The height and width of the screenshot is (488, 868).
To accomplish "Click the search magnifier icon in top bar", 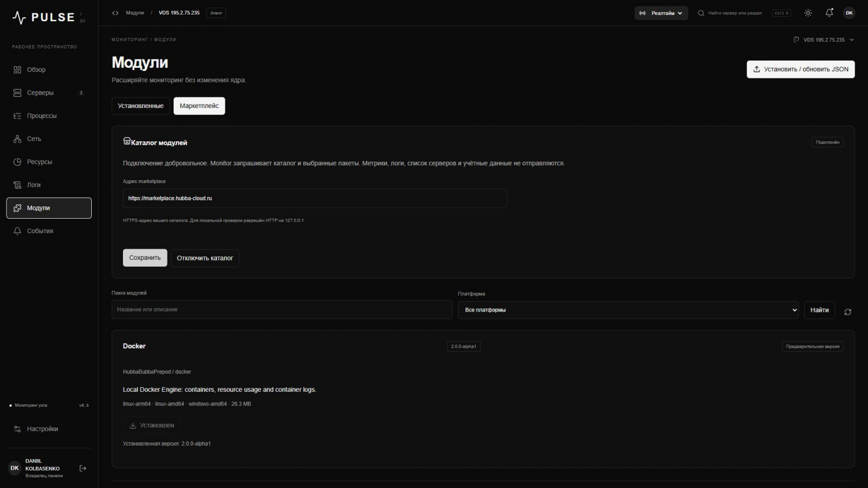I will coord(701,13).
